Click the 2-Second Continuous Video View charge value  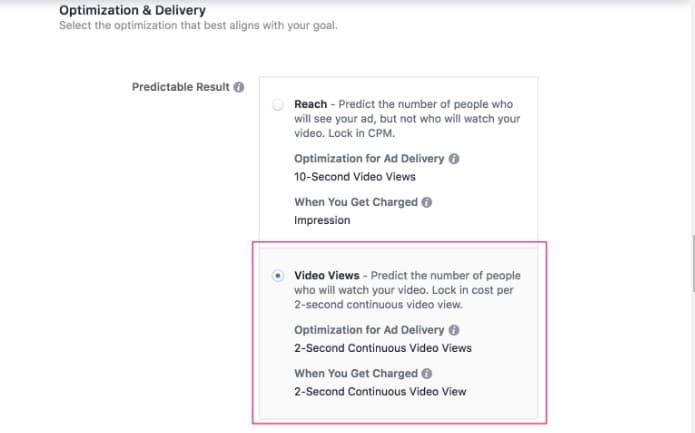click(x=380, y=391)
